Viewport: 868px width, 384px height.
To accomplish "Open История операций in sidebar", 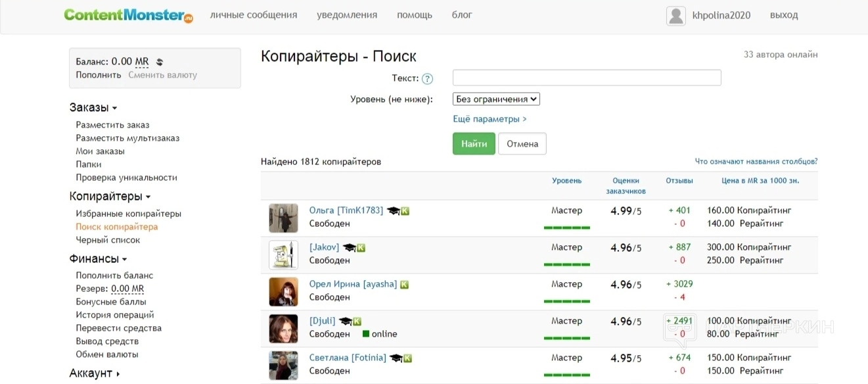I will (115, 315).
